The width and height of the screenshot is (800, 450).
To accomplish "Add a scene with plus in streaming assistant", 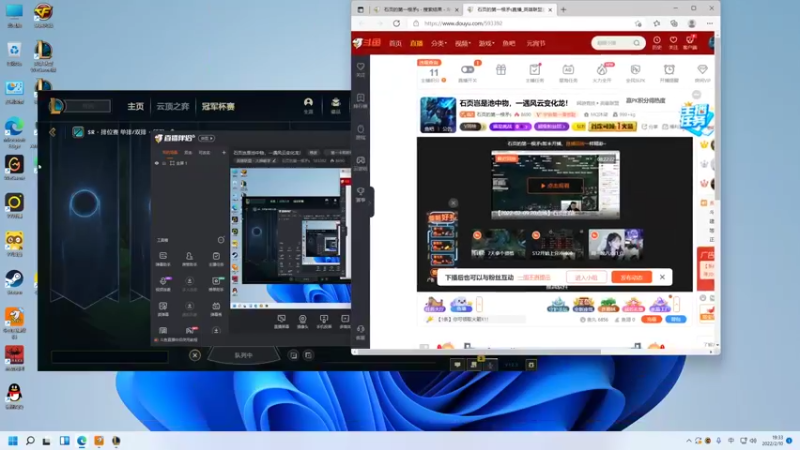I will tap(223, 153).
